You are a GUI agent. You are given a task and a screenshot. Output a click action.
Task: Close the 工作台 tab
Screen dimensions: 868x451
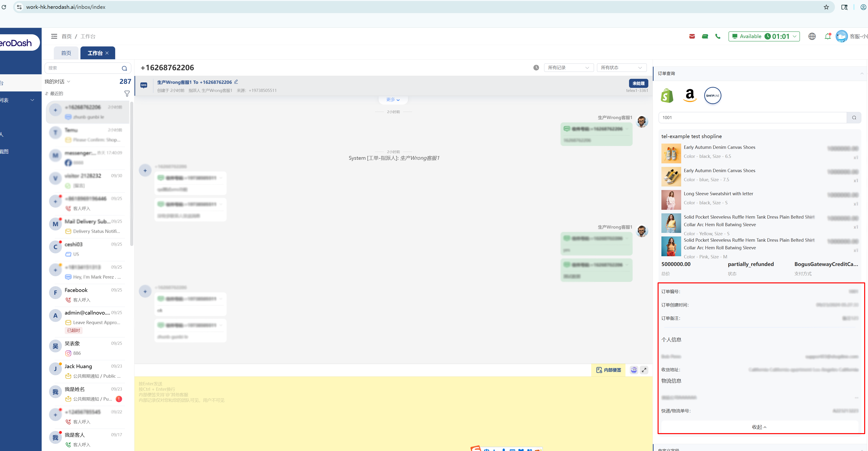point(107,53)
